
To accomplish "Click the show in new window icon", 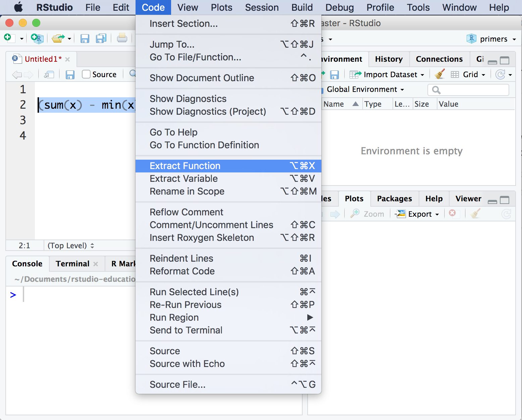I will [x=49, y=74].
